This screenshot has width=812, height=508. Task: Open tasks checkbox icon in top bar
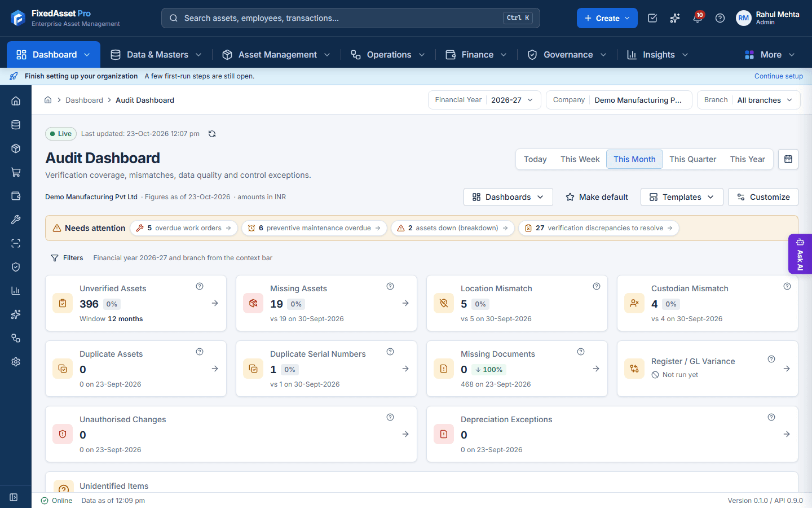pyautogui.click(x=652, y=18)
